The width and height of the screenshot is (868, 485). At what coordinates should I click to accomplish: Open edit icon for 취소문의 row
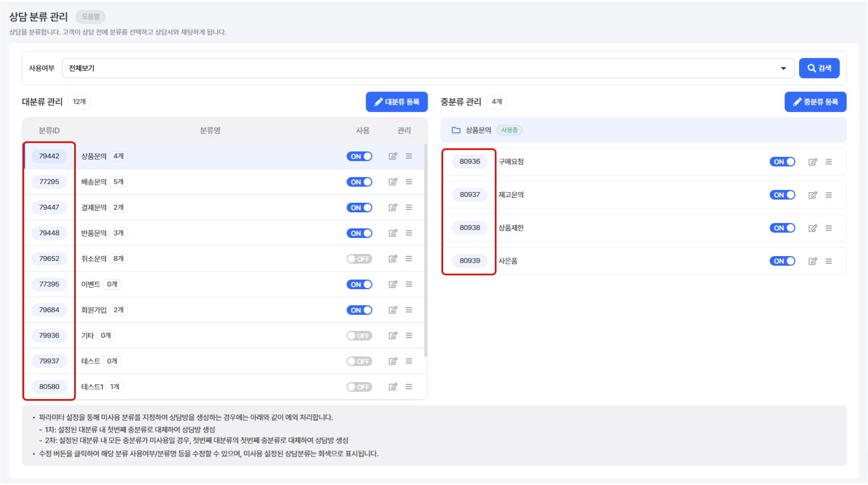(x=393, y=259)
